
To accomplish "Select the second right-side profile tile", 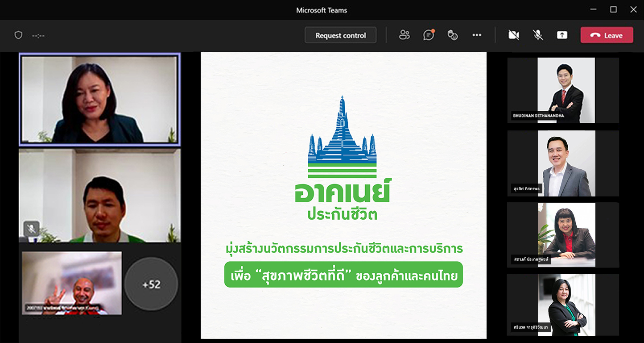I will tap(563, 163).
